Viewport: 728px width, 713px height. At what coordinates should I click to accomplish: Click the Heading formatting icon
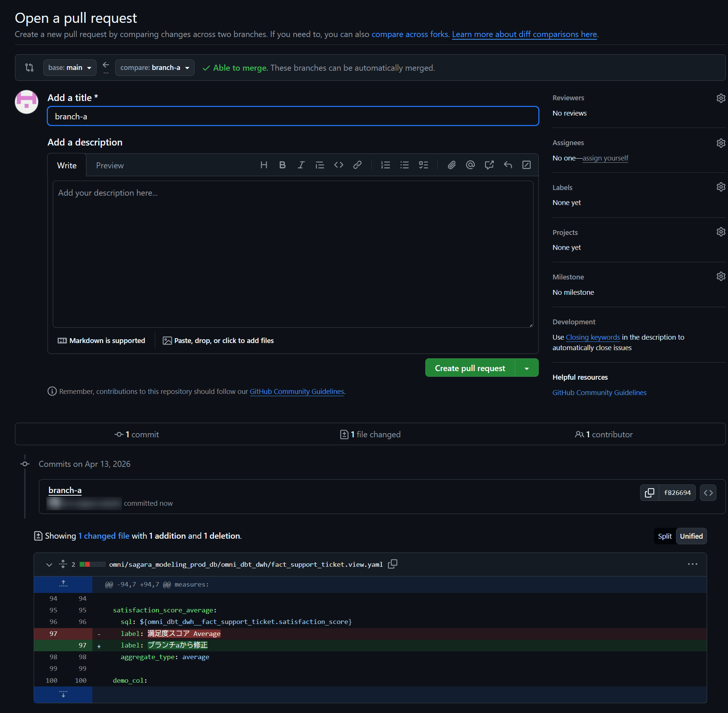pyautogui.click(x=264, y=165)
